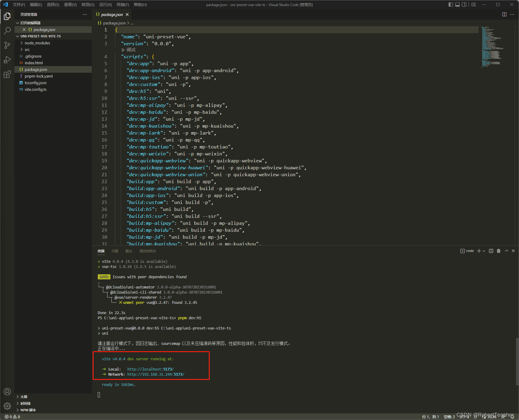This screenshot has width=519, height=420.
Task: Click the terminal vertical scrollbar
Action: pyautogui.click(x=517, y=361)
